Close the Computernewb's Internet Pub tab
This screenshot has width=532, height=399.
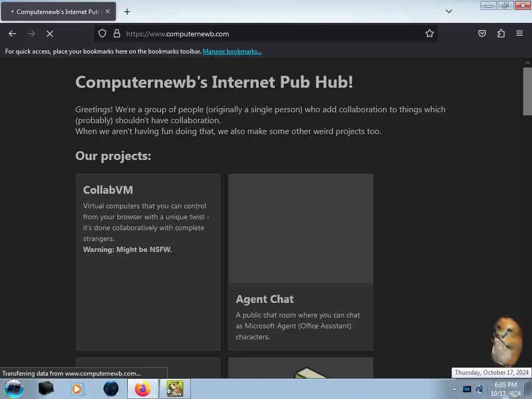click(x=108, y=12)
